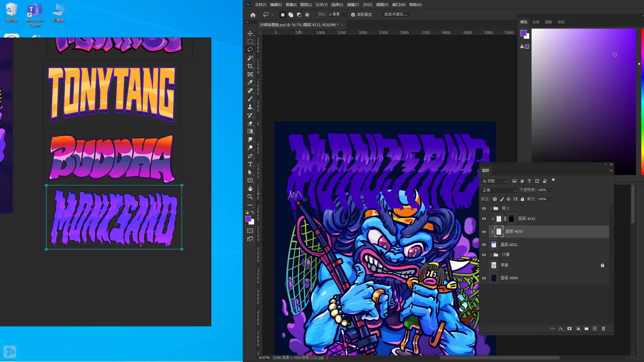Hide the 组 1 group visibility
This screenshot has width=644, height=362.
(484, 208)
